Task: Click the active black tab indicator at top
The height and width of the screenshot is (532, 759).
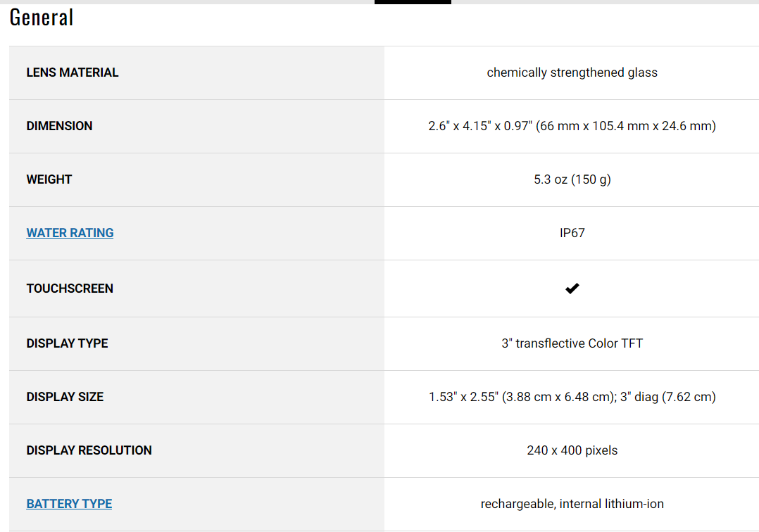Action: click(413, 2)
